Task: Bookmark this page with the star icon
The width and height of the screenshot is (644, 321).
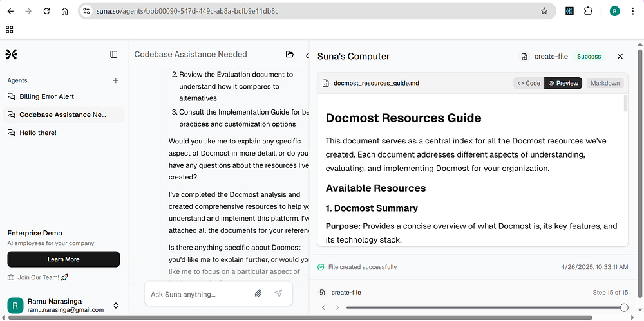Action: click(544, 11)
